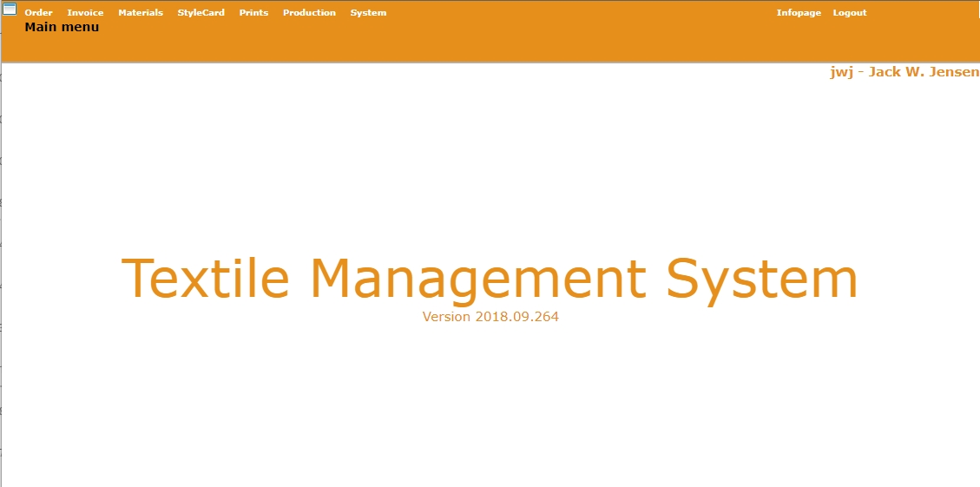Click blank white area below the version text

pos(490,399)
